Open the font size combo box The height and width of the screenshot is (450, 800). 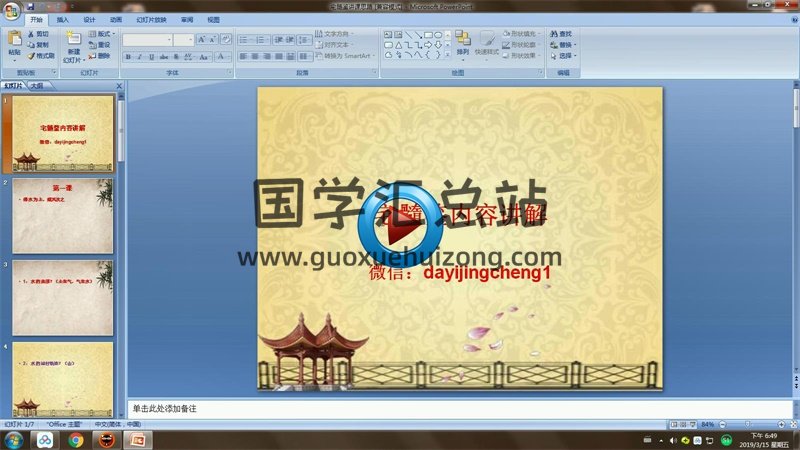[183, 39]
